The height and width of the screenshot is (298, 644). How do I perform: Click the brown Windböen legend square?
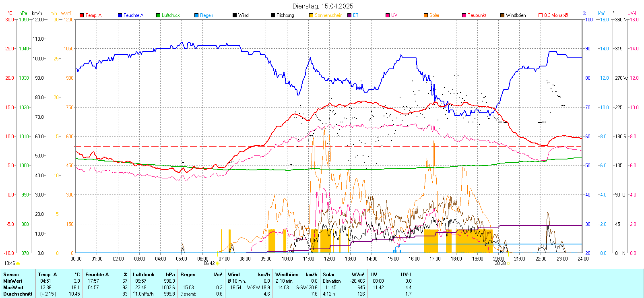tap(502, 15)
